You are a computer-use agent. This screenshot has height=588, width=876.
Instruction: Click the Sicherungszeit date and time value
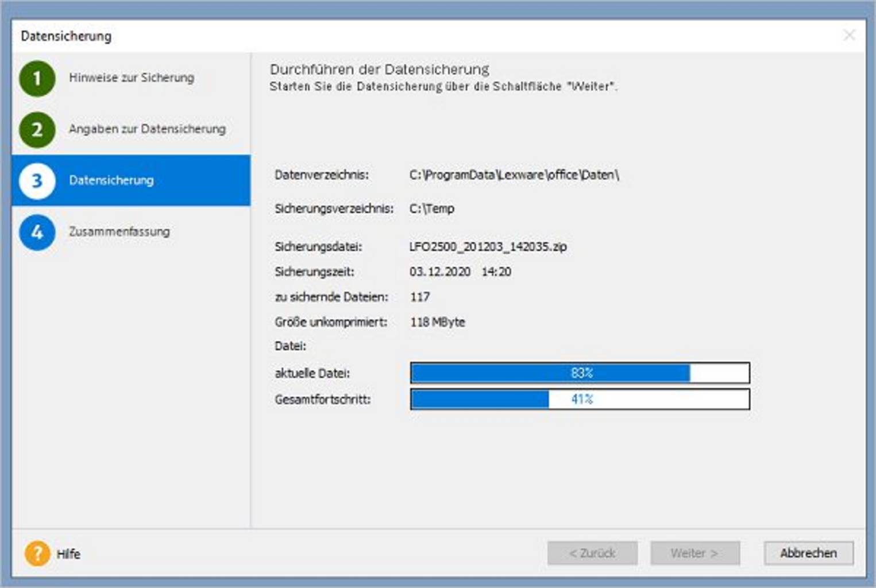pyautogui.click(x=460, y=272)
